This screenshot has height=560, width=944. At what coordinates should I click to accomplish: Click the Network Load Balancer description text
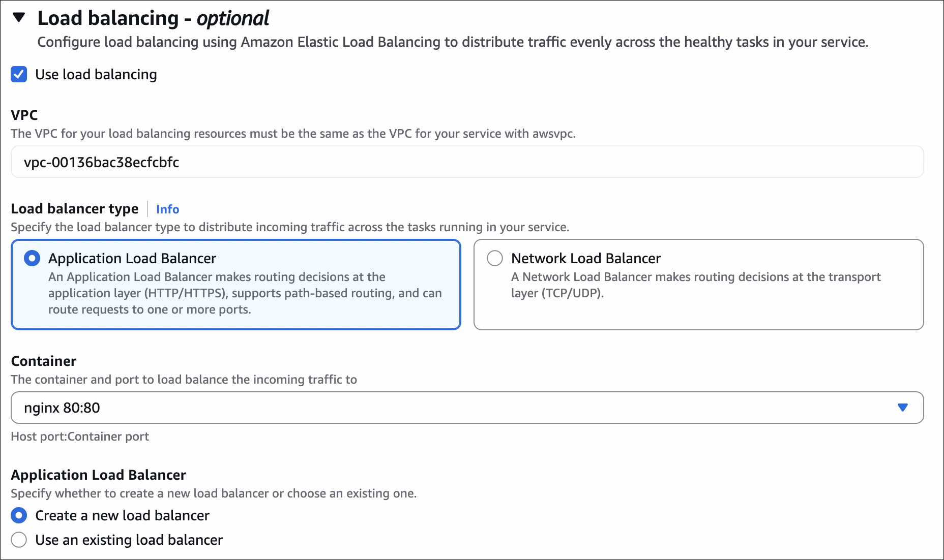tap(695, 285)
